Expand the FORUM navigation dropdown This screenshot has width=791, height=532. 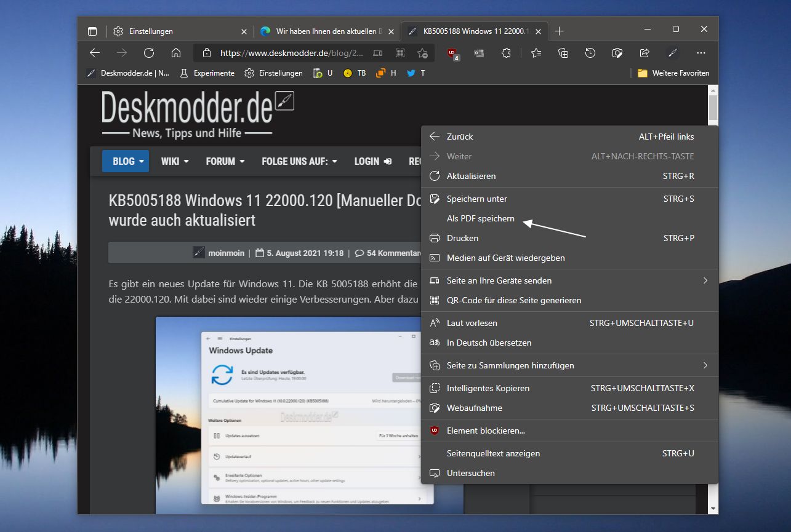click(225, 161)
